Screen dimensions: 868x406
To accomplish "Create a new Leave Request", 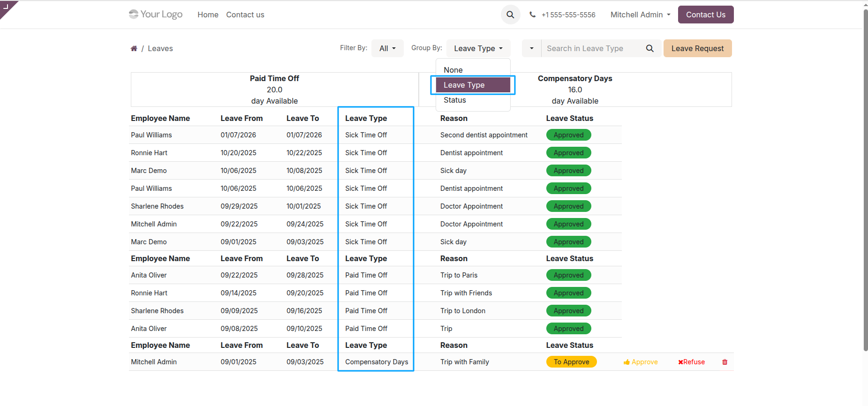I will 697,48.
